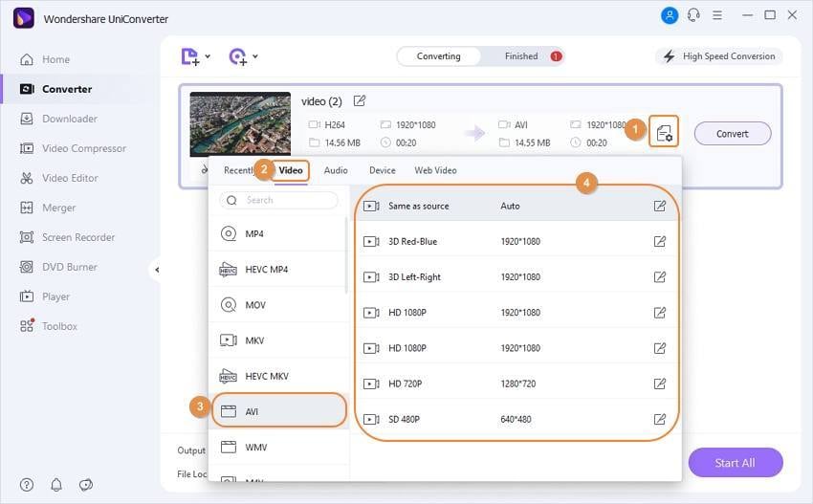Viewport: 813px width, 504px height.
Task: Choose AVI format from list
Action: [x=279, y=410]
